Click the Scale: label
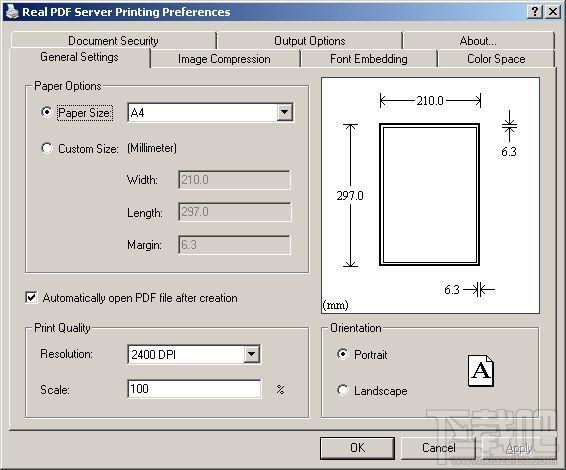Screen dimensions: 566x470 click(55, 390)
